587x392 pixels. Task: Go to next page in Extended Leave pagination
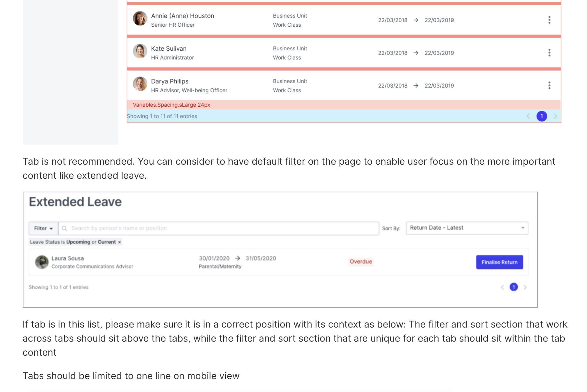(525, 287)
